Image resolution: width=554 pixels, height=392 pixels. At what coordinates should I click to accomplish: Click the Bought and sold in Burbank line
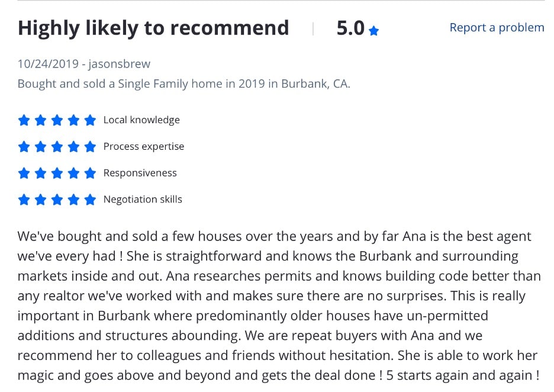(x=184, y=83)
